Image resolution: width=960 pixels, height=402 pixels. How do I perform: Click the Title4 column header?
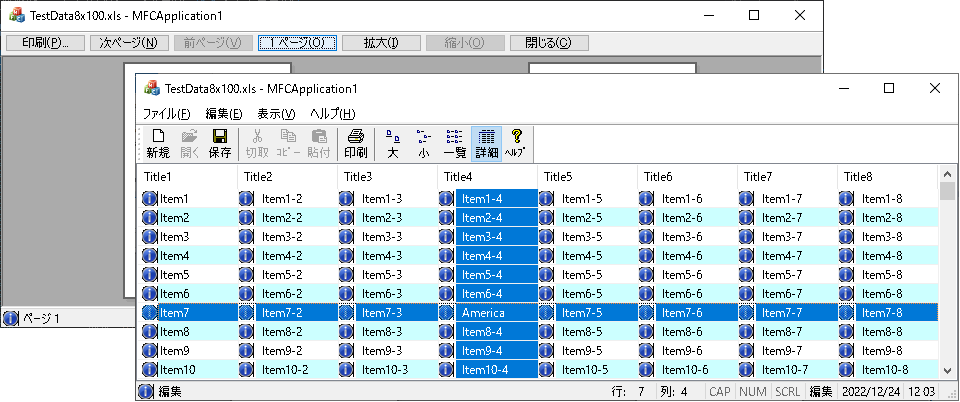[487, 177]
